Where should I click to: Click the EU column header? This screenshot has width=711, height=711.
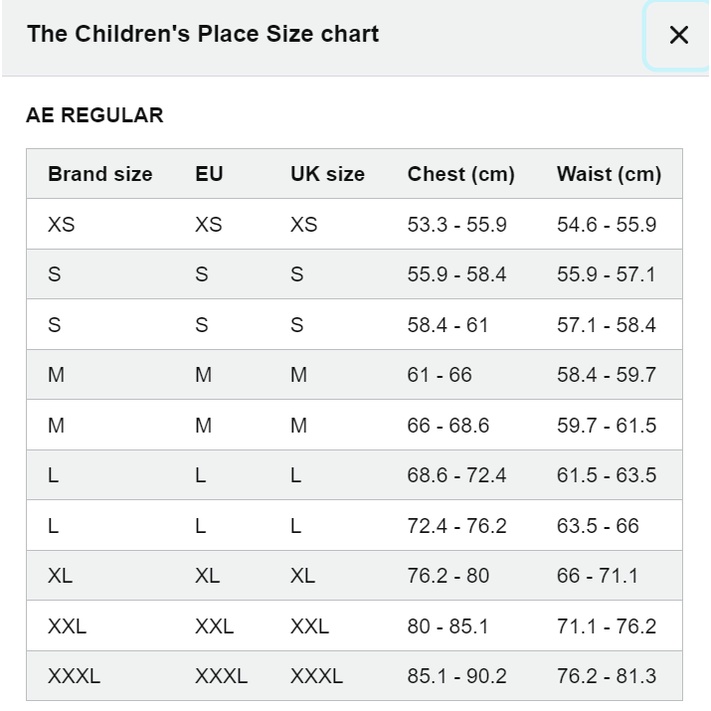pyautogui.click(x=209, y=174)
